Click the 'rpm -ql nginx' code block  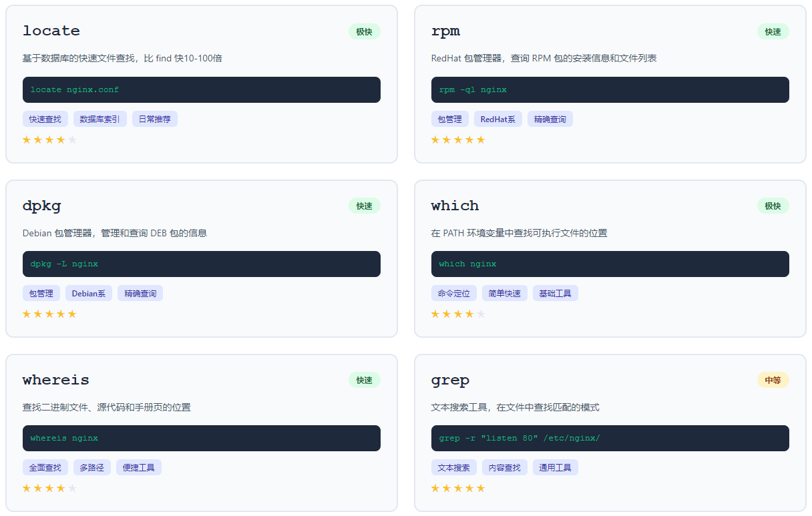pyautogui.click(x=610, y=89)
